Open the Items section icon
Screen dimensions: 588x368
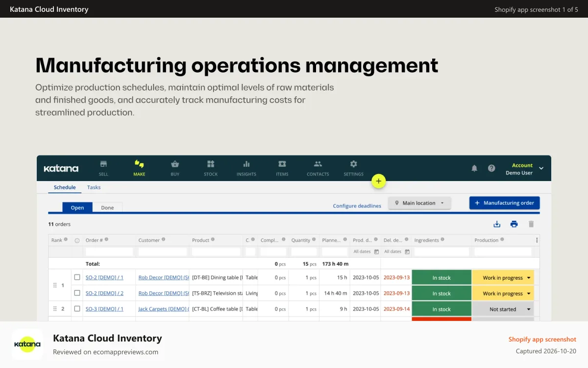click(282, 164)
